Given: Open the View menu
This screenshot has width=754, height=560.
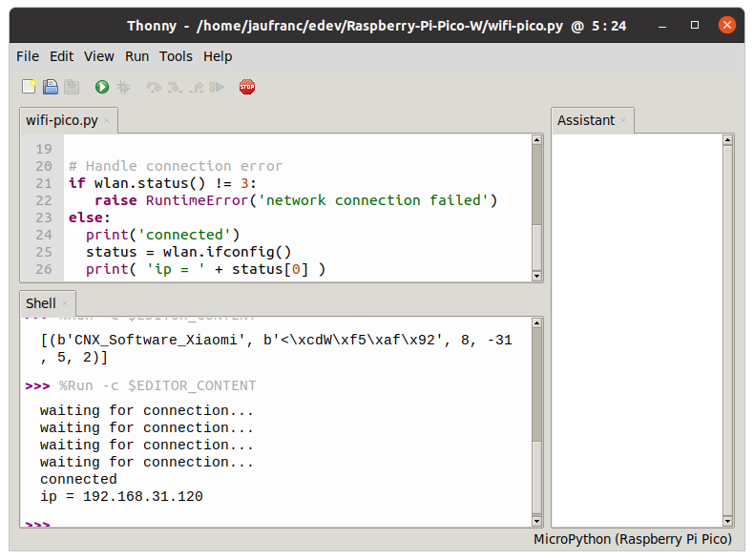Looking at the screenshot, I should pos(99,56).
